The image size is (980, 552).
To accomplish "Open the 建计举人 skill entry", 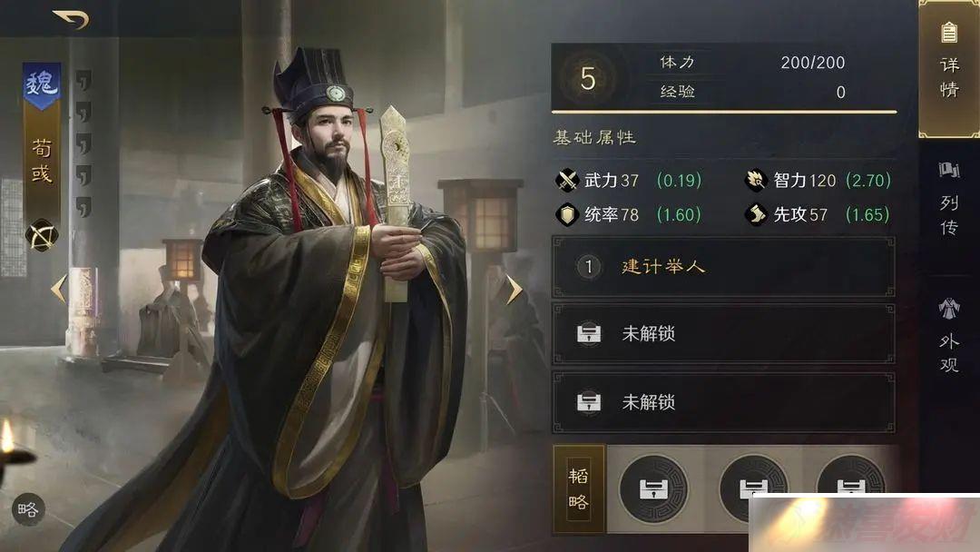I will [724, 267].
